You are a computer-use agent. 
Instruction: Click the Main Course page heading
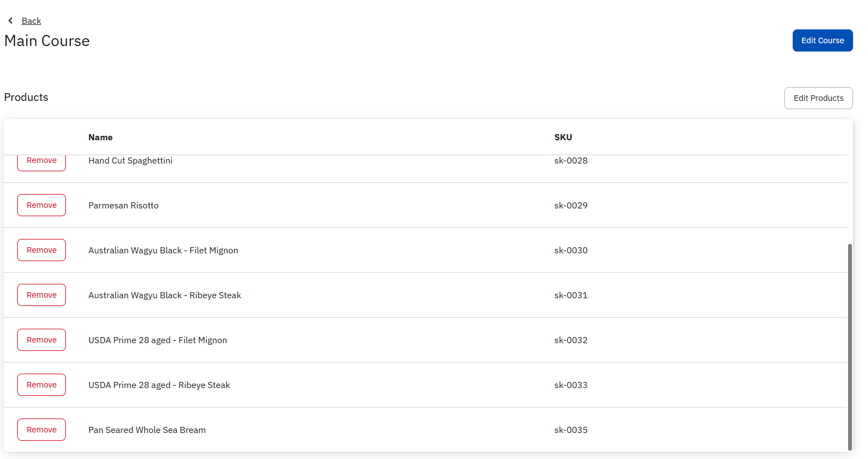(47, 41)
